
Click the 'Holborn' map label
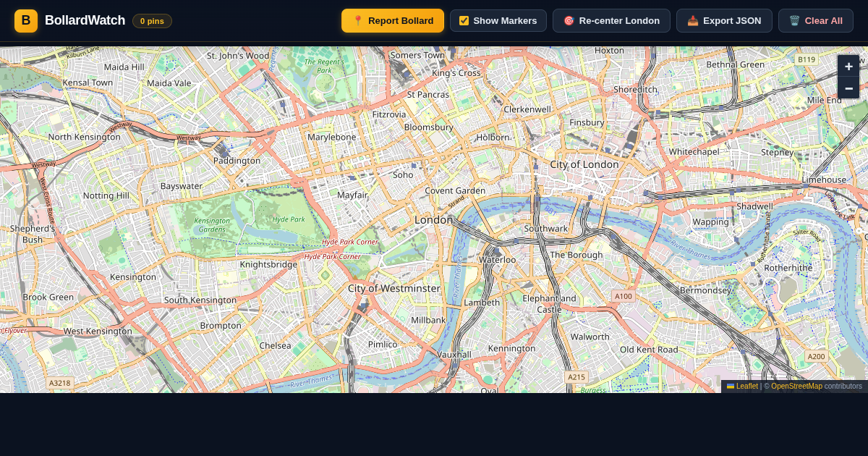(x=493, y=137)
